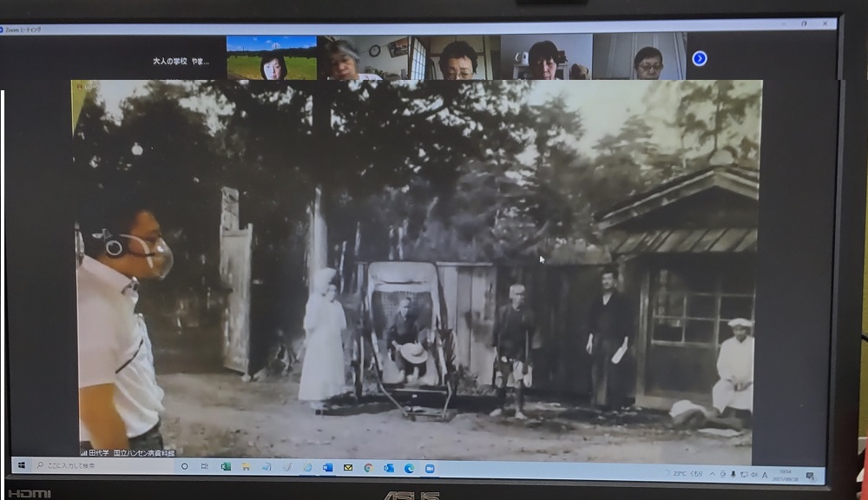Launch Word from the taskbar
868x500 pixels.
[328, 468]
